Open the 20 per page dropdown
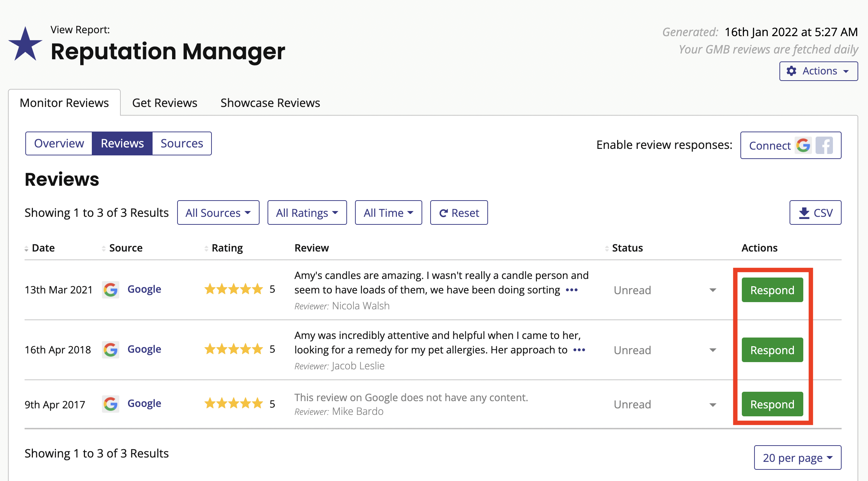The width and height of the screenshot is (868, 481). click(798, 458)
